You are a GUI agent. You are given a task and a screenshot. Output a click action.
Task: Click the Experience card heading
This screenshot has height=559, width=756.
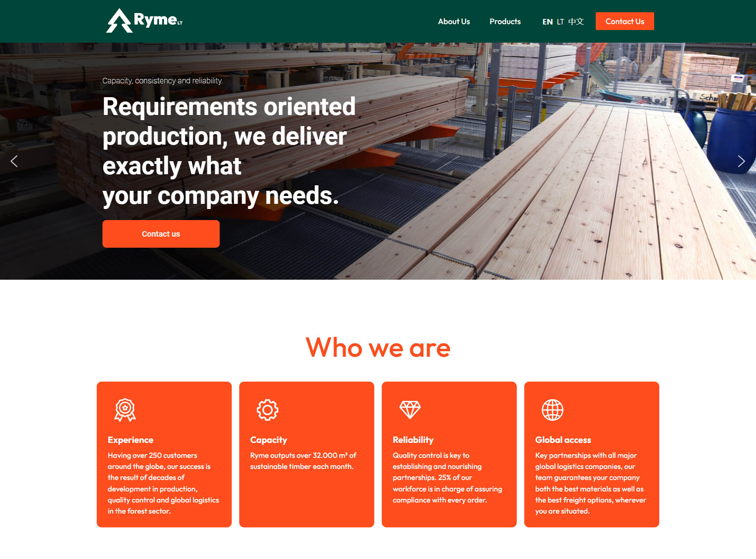click(x=130, y=440)
